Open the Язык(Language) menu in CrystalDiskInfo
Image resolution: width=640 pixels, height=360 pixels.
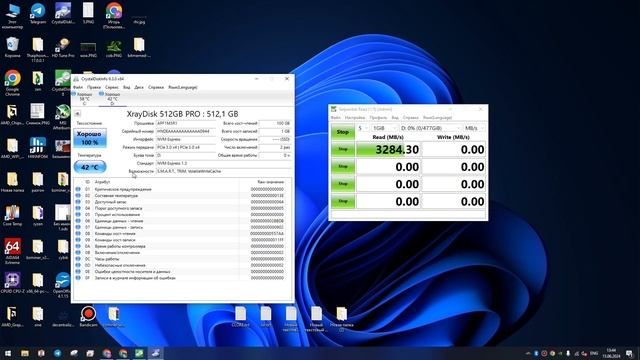[x=182, y=87]
